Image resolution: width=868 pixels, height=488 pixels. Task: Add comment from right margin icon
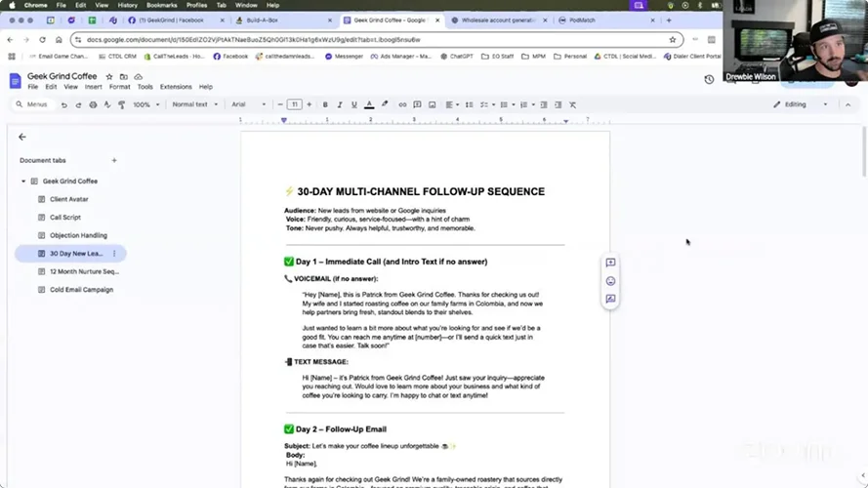[x=610, y=263]
